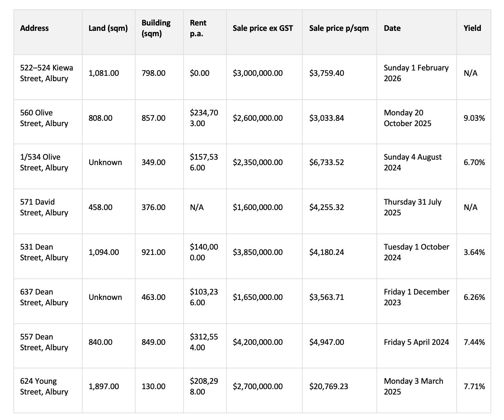The width and height of the screenshot is (504, 420).
Task: Click the Rent p.a. column header
Action: pyautogui.click(x=198, y=28)
